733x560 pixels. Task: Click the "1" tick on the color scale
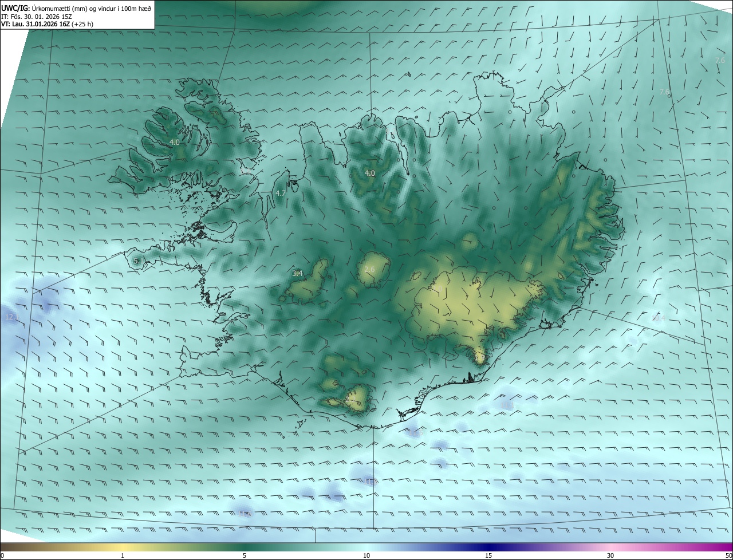[123, 555]
